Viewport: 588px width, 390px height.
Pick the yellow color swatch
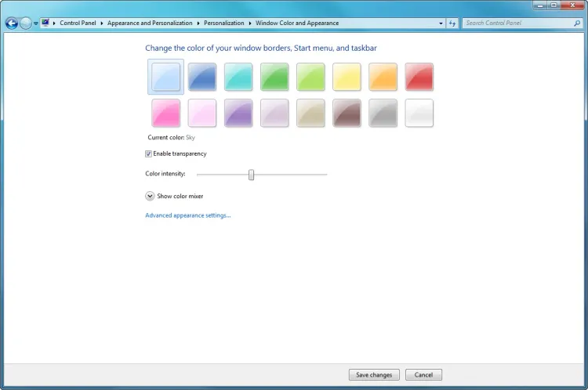(347, 77)
